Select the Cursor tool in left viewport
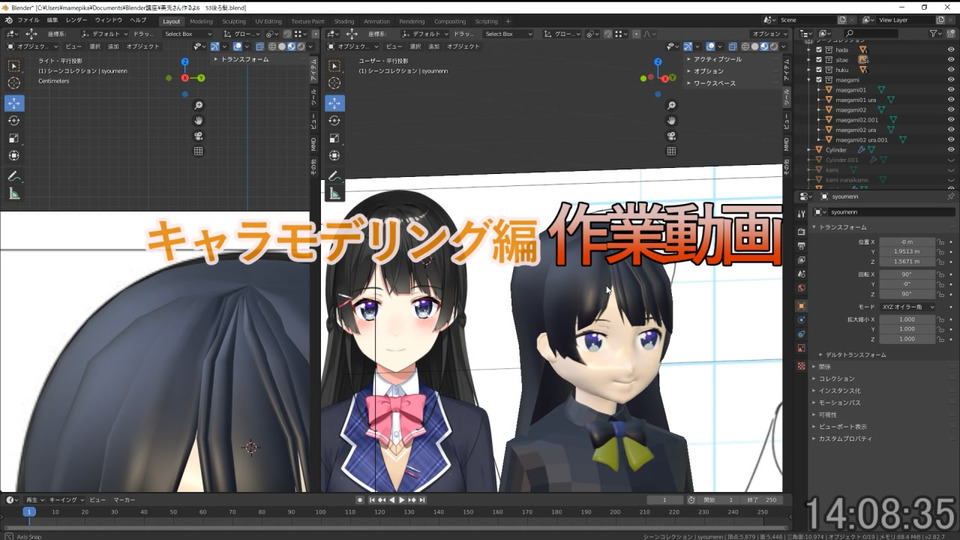Image resolution: width=960 pixels, height=540 pixels. point(13,83)
